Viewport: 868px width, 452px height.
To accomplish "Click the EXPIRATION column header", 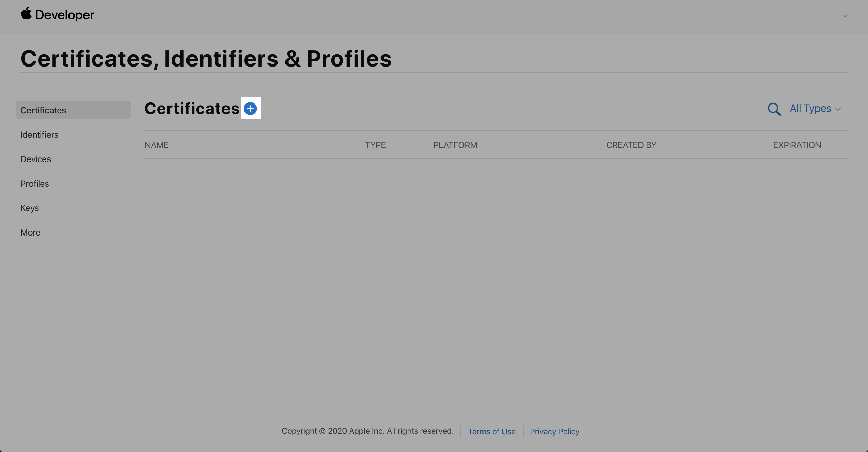I will 797,145.
